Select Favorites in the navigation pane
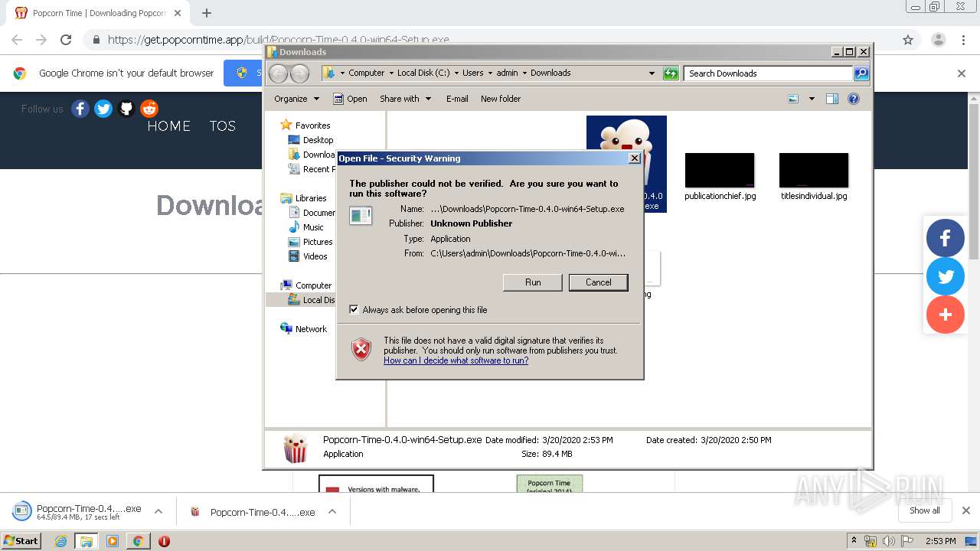The width and height of the screenshot is (980, 551). [x=305, y=126]
